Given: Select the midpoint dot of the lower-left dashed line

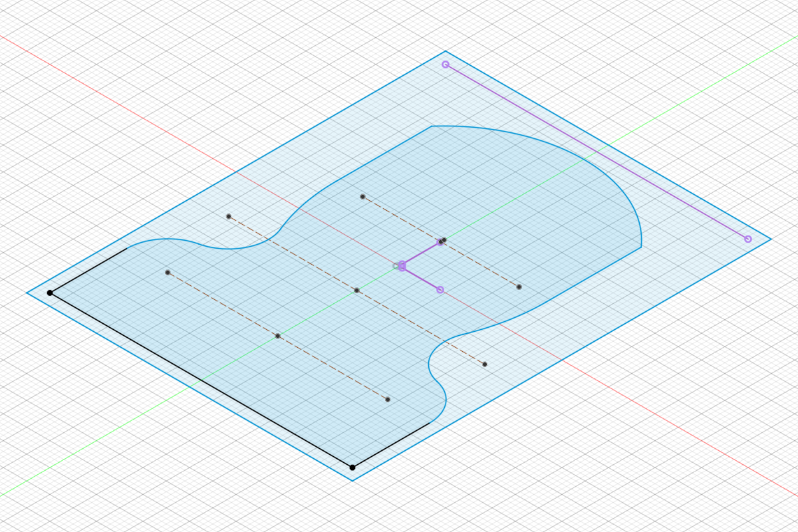Looking at the screenshot, I should pyautogui.click(x=277, y=336).
